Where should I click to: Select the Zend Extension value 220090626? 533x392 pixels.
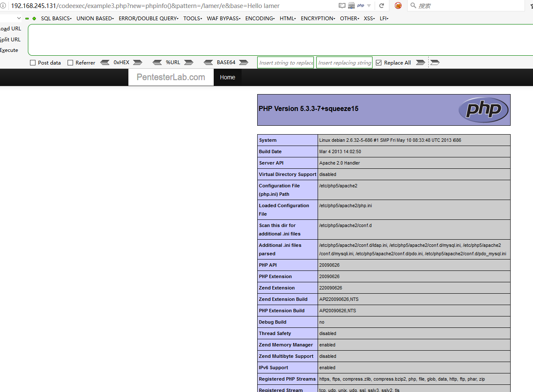(331, 288)
